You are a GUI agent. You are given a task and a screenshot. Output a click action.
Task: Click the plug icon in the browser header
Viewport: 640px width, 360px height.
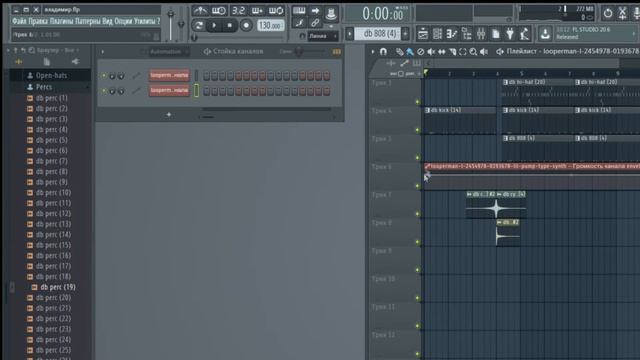tap(75, 62)
